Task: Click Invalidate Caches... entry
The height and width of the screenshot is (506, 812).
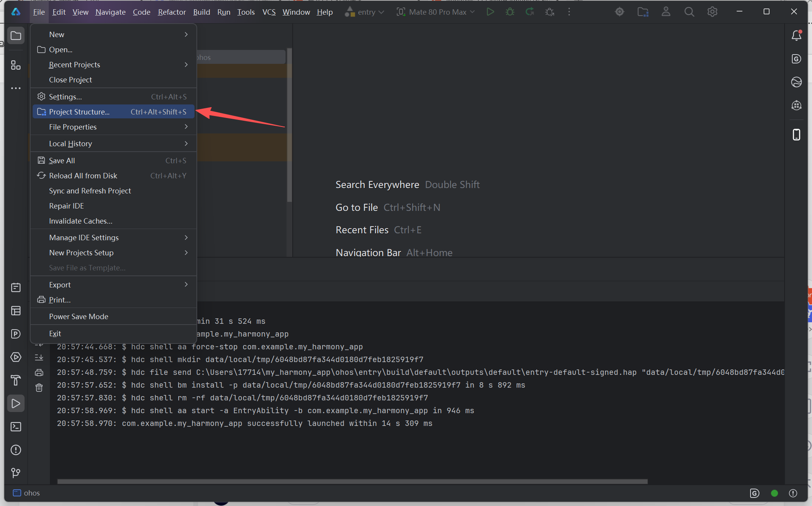Action: [x=80, y=221]
